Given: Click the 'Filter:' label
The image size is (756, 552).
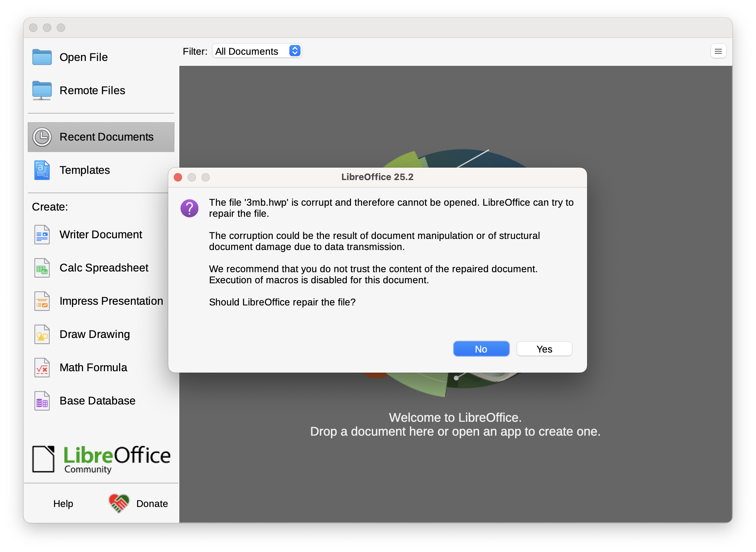Looking at the screenshot, I should tap(195, 51).
